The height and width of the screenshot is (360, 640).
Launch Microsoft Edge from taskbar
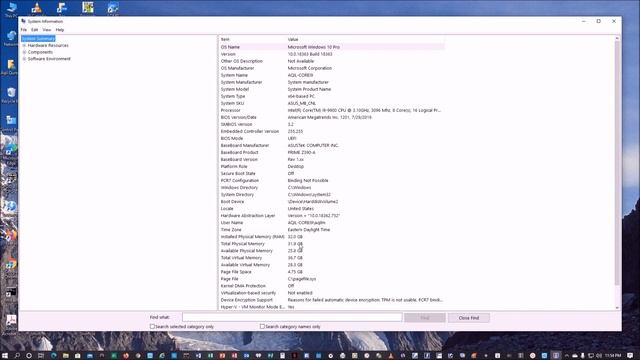(x=53, y=356)
